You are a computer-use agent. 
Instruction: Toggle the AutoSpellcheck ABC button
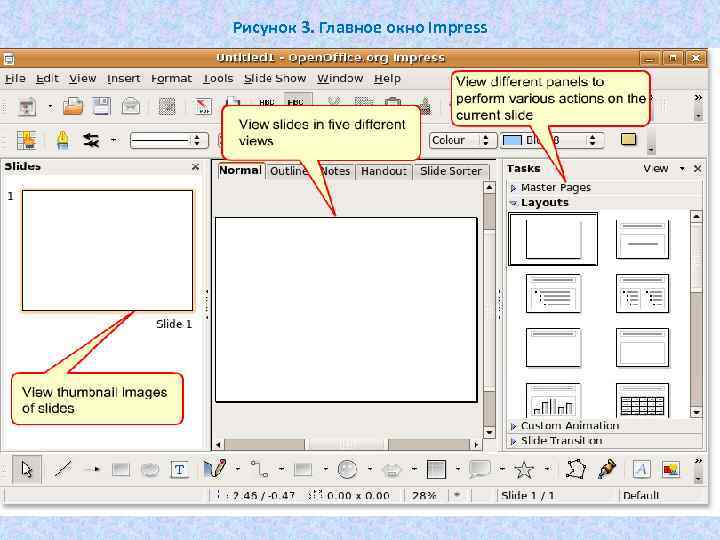[297, 101]
